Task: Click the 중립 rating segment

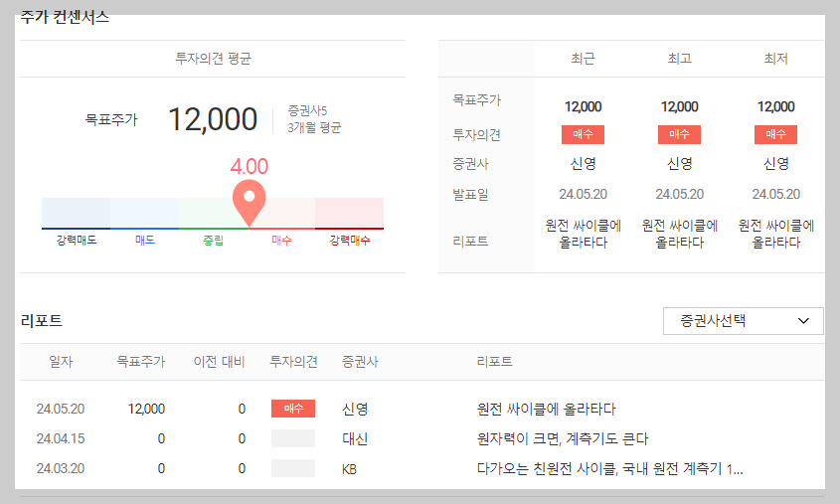Action: pos(213,213)
